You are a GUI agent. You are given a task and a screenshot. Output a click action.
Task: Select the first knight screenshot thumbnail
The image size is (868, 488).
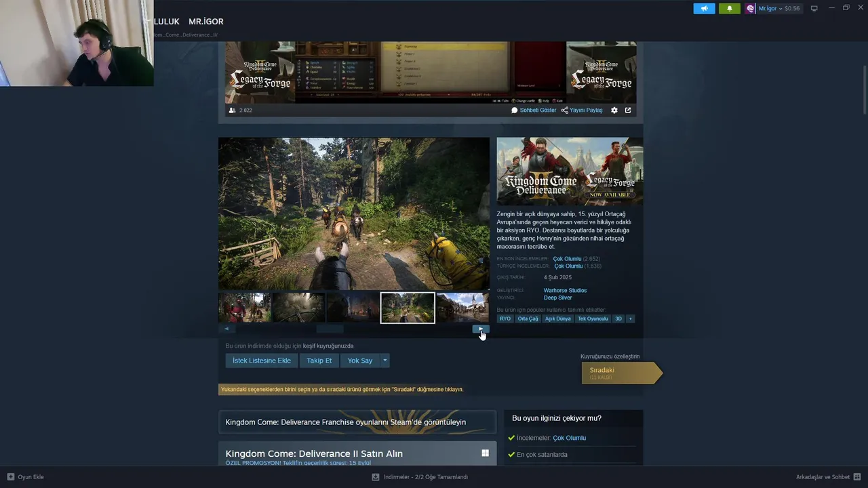(244, 308)
